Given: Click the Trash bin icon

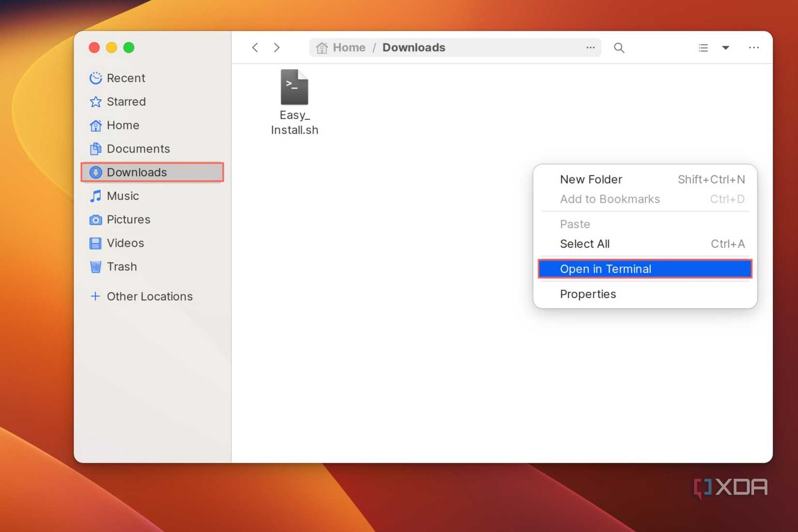Looking at the screenshot, I should tap(95, 266).
